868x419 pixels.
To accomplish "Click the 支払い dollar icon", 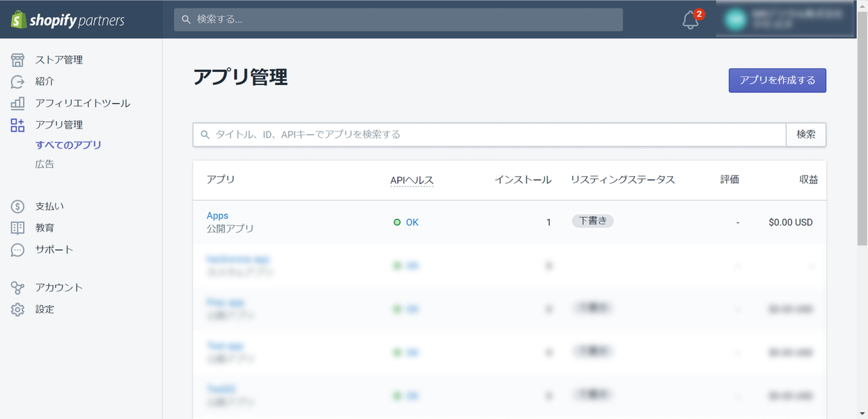I will click(x=17, y=206).
